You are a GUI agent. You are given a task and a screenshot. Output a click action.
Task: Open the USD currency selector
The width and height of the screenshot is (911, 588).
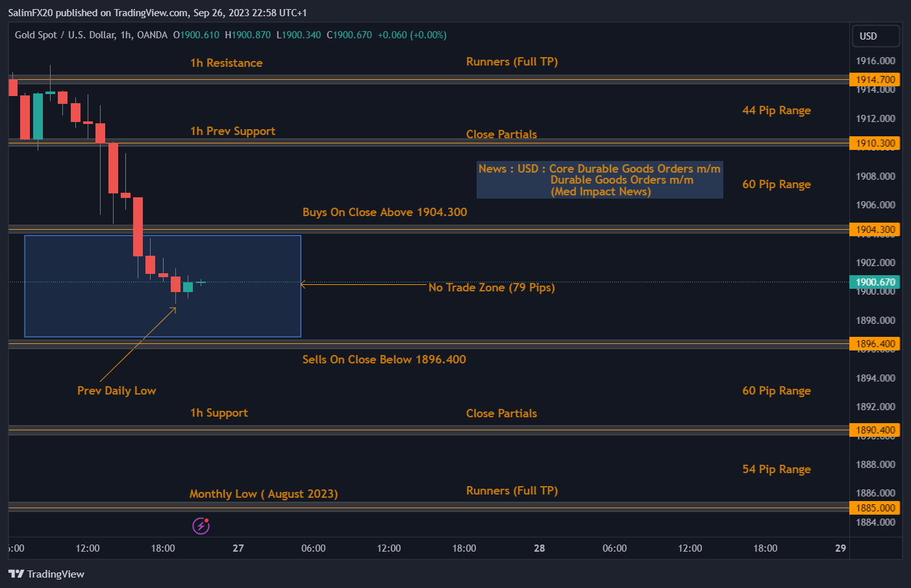[x=875, y=36]
